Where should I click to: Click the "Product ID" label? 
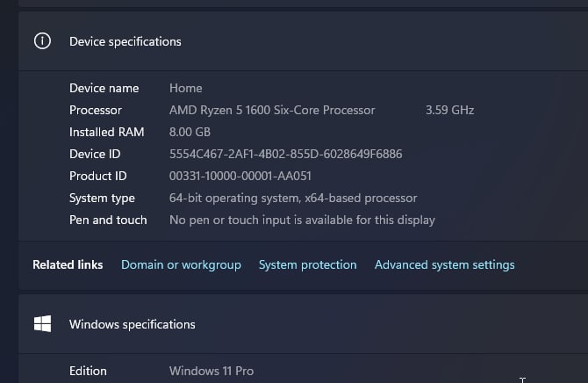pos(98,176)
